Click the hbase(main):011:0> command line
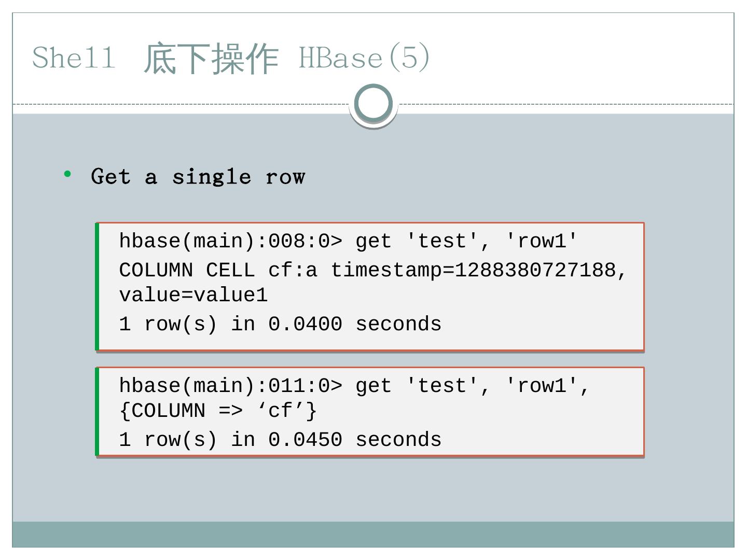Image resolution: width=747 pixels, height=560 pixels. pyautogui.click(x=354, y=386)
